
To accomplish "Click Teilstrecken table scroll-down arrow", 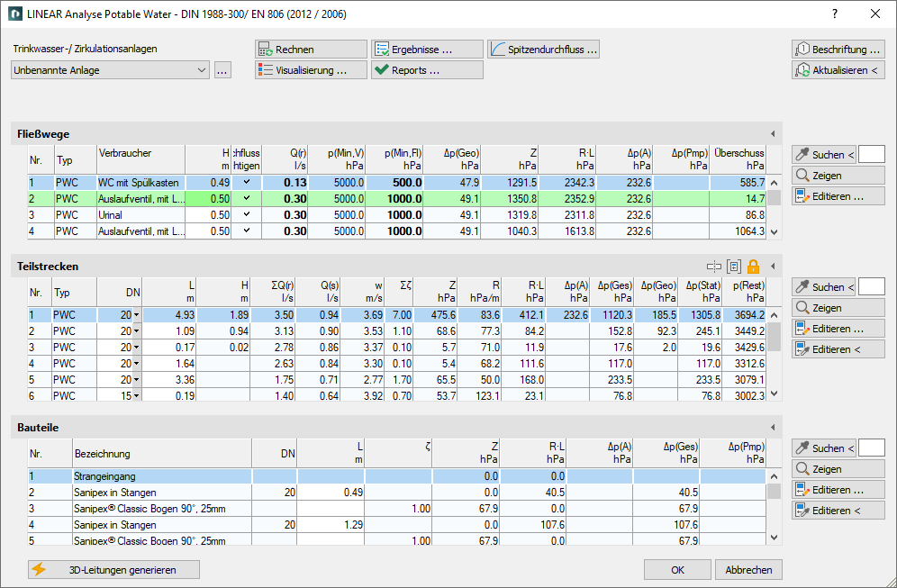I will 774,394.
